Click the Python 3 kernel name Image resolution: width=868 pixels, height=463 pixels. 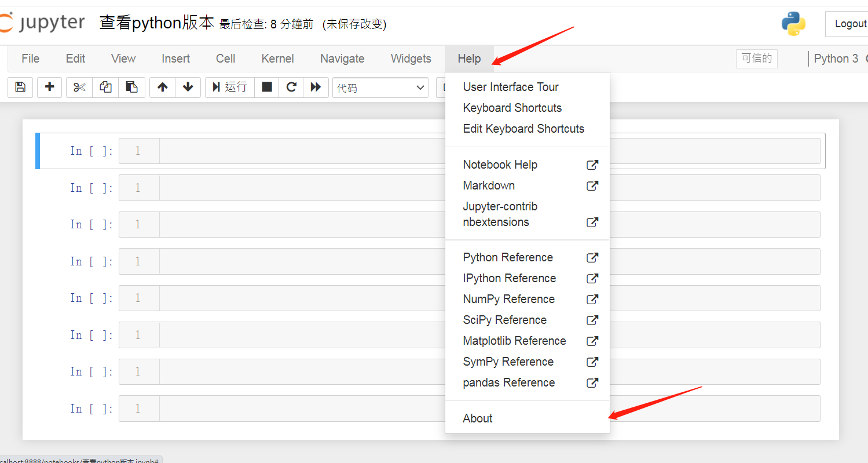coord(836,59)
